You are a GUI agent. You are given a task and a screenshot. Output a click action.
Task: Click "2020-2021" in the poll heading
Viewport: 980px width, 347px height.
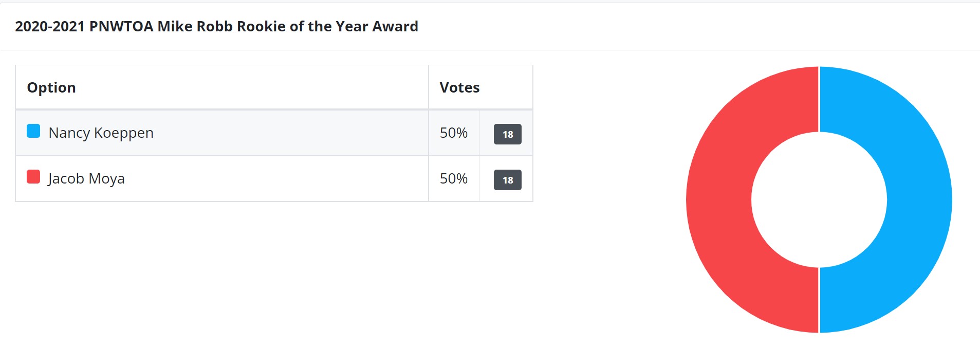(50, 26)
